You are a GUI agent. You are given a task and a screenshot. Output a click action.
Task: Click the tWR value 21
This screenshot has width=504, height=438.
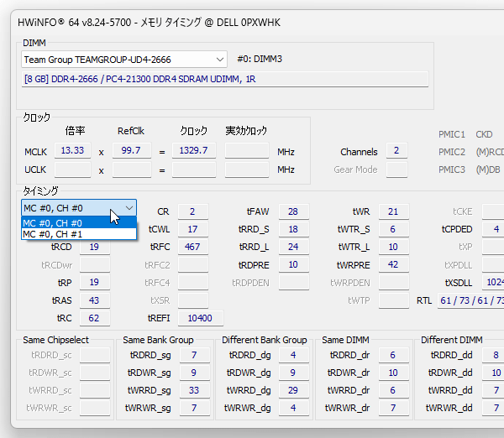(394, 211)
